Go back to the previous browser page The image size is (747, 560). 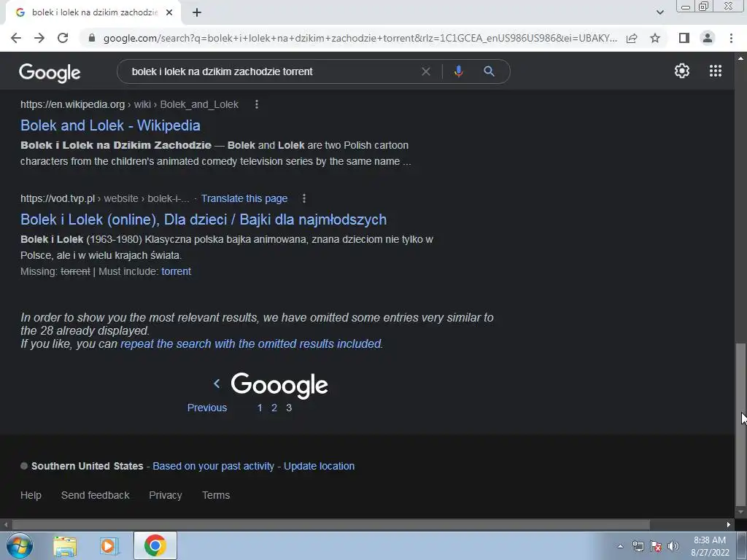pyautogui.click(x=16, y=38)
